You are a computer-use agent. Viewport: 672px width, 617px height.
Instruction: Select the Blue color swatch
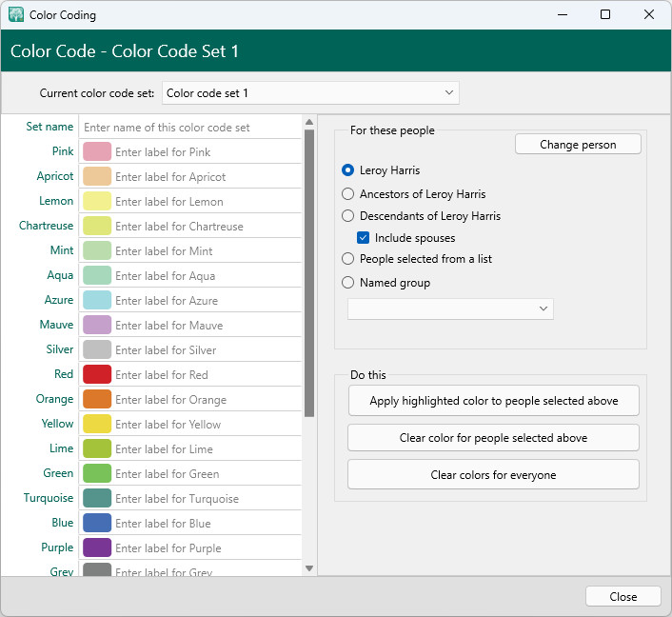[x=97, y=523]
